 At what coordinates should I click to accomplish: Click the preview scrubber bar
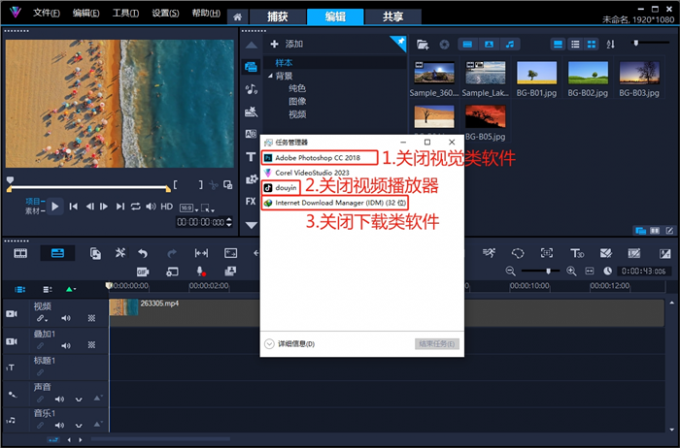(88, 188)
